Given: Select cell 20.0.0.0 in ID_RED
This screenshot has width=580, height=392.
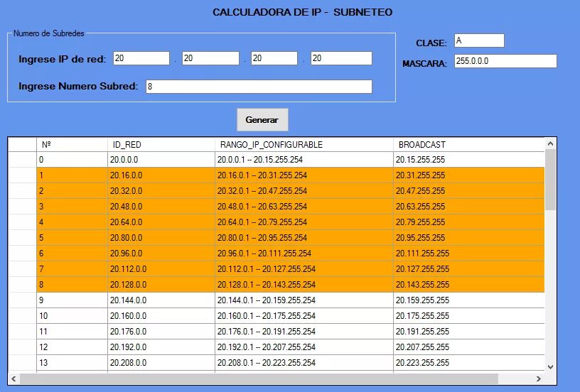Looking at the screenshot, I should [161, 160].
